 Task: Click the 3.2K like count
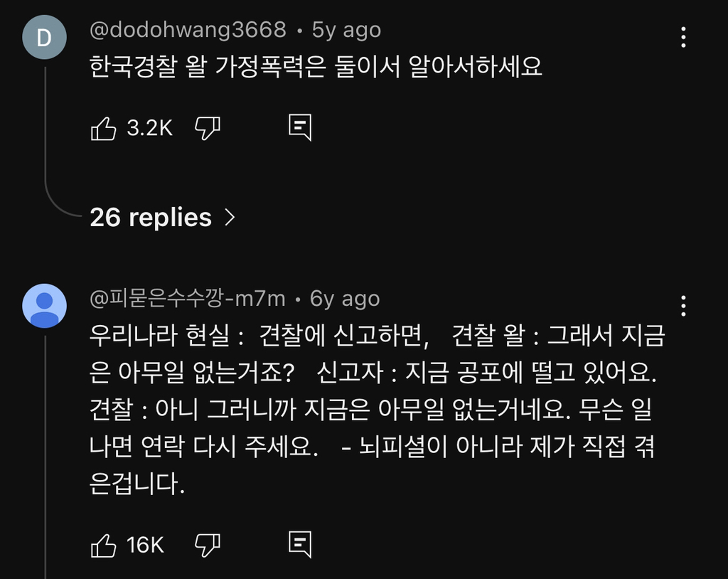tap(149, 128)
